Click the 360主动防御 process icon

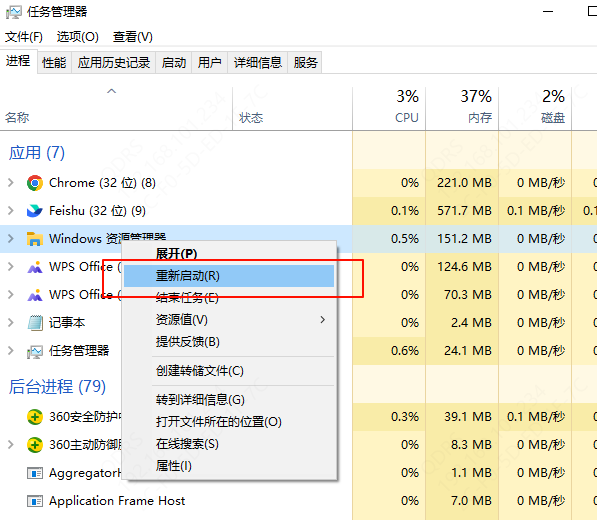coord(35,445)
